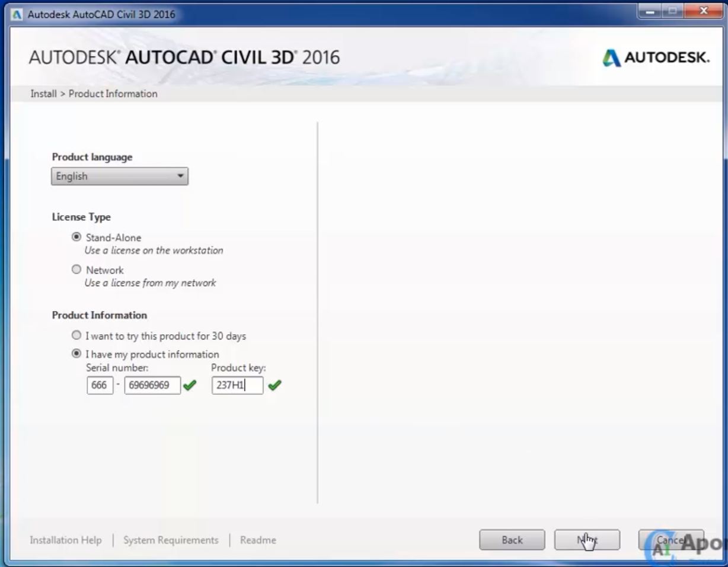Viewport: 728px width, 567px height.
Task: Click the Use a license on the workstation text
Action: (154, 250)
